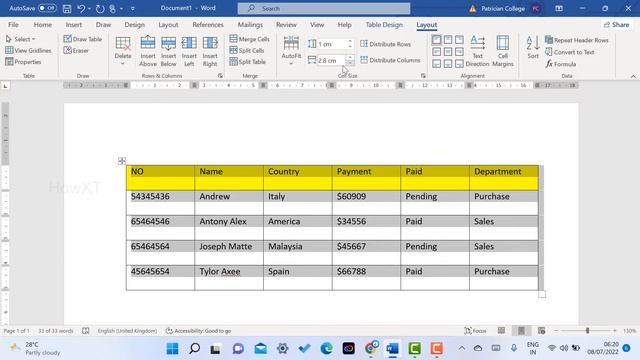The width and height of the screenshot is (640, 360).
Task: Click the cell containing Andrew
Action: click(x=229, y=203)
